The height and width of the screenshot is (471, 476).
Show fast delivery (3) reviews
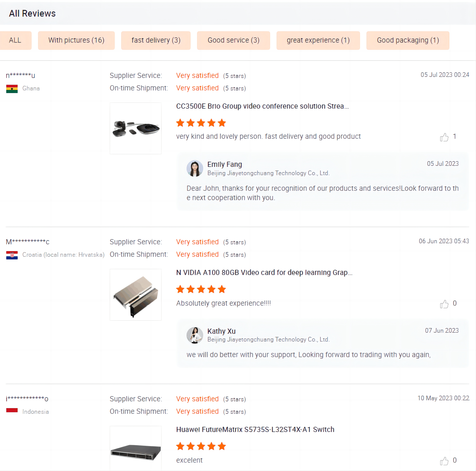156,40
